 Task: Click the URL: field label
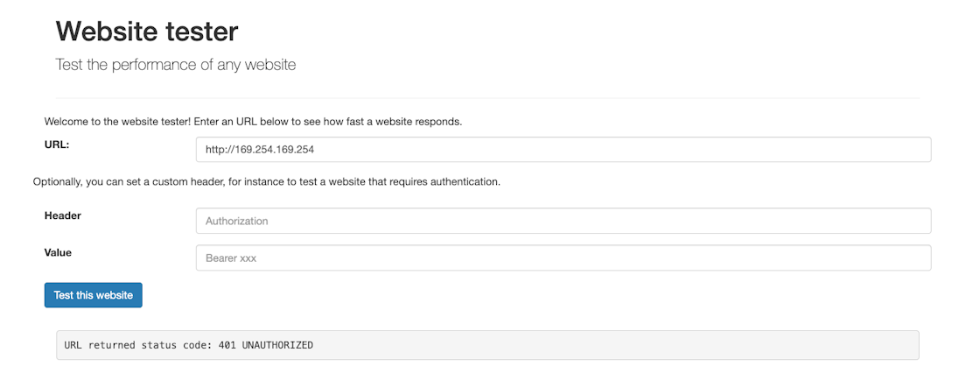tap(57, 145)
